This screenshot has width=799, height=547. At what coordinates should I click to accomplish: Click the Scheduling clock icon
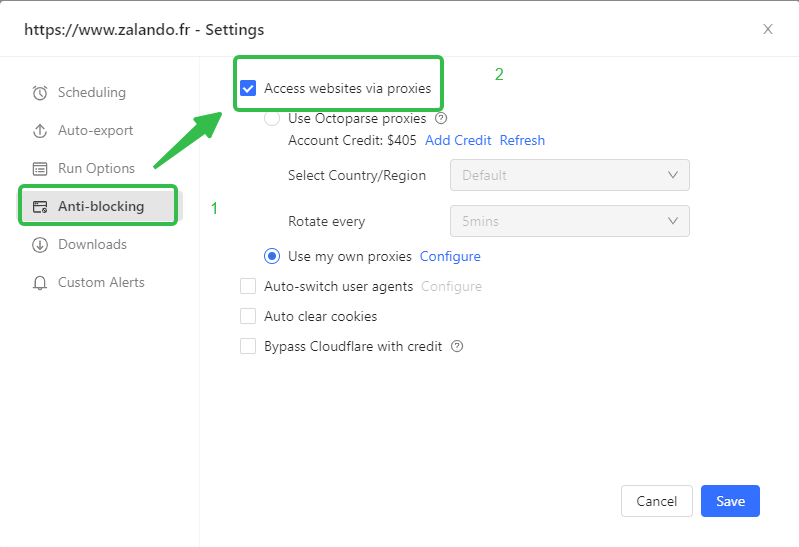point(40,93)
